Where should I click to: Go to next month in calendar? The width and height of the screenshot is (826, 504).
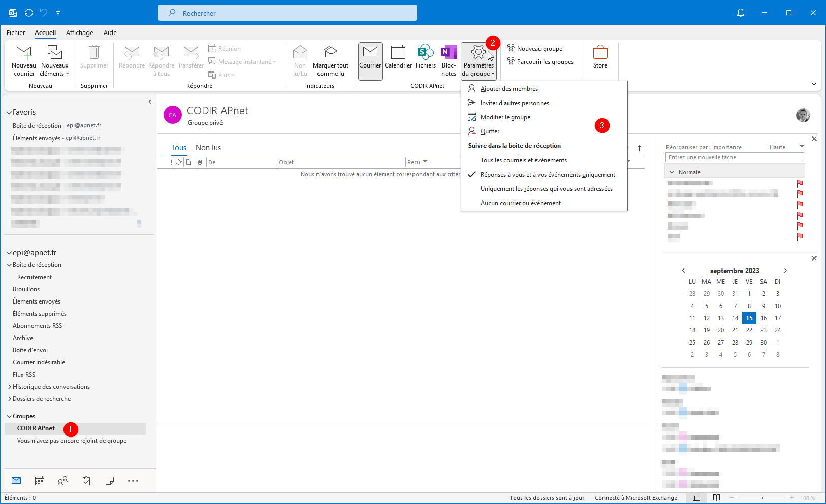[x=785, y=271]
